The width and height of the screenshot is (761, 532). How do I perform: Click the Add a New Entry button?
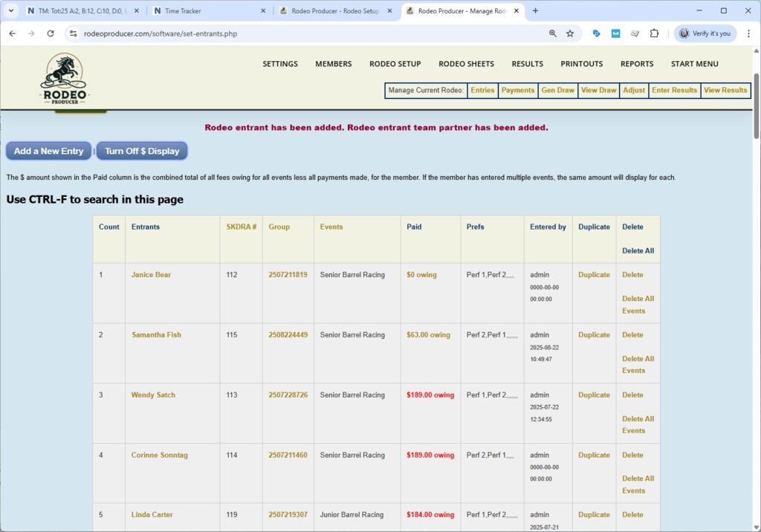click(x=49, y=151)
